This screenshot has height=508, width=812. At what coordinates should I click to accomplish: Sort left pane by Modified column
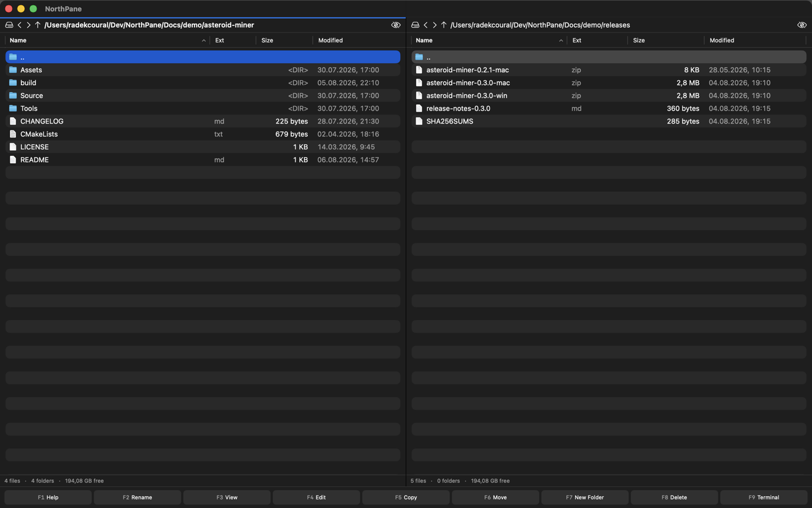pos(357,40)
